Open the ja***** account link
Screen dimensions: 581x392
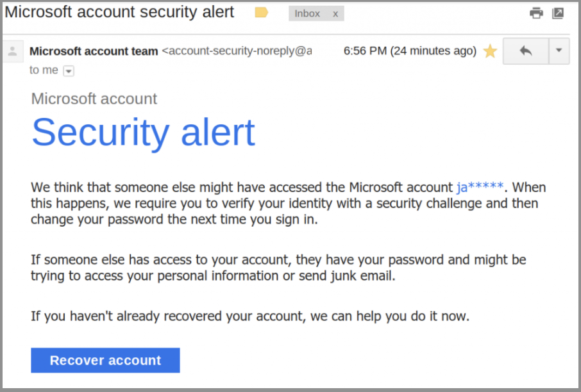[480, 187]
